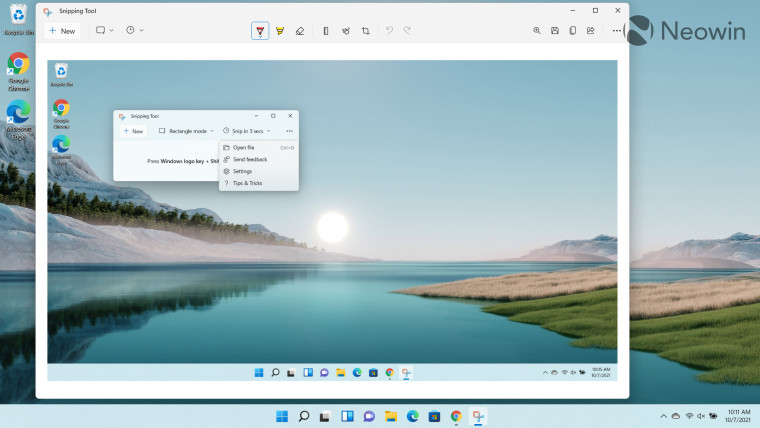760x428 pixels.
Task: Open the snipping mode dropdown
Action: click(x=104, y=30)
